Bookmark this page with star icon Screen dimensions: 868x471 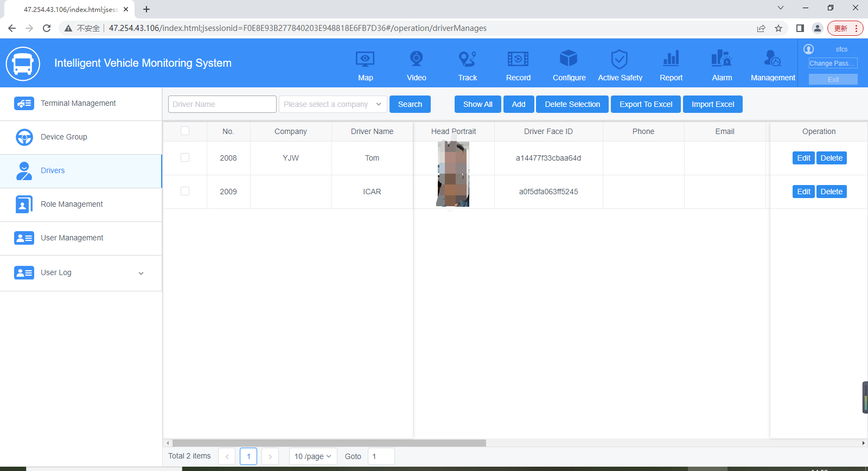[x=778, y=28]
